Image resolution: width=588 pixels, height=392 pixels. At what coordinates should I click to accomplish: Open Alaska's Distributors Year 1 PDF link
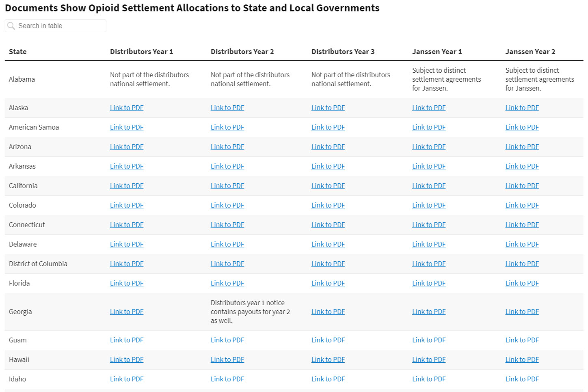point(127,108)
